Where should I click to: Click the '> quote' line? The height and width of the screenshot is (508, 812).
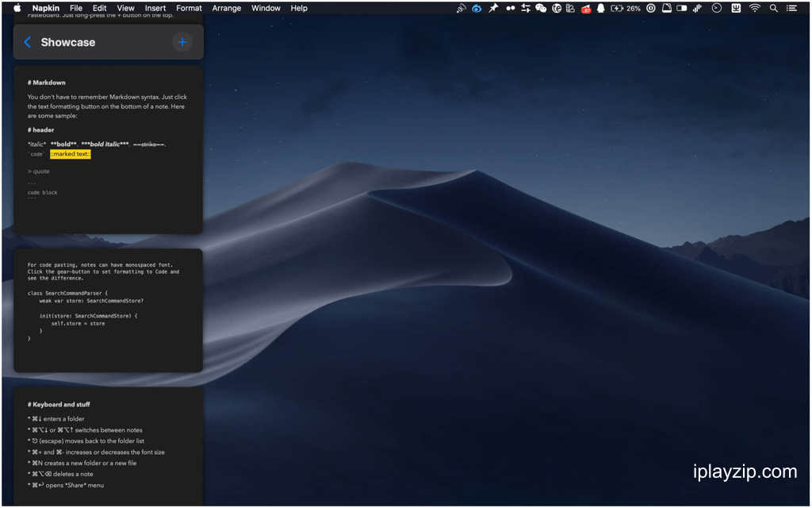click(x=39, y=171)
